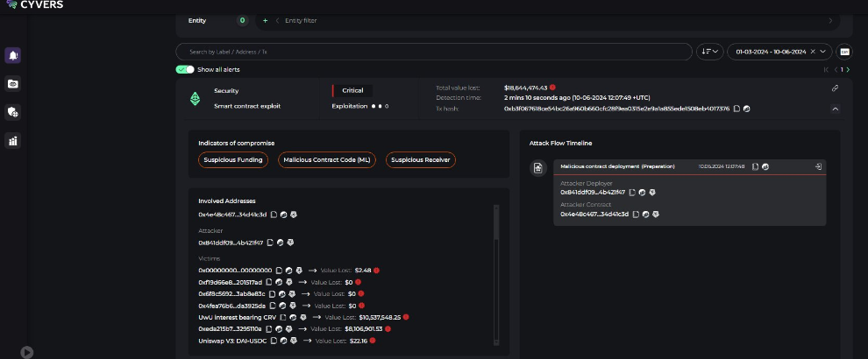Image resolution: width=868 pixels, height=359 pixels.
Task: Click the $18,644,474.43 total value lost
Action: click(x=525, y=88)
